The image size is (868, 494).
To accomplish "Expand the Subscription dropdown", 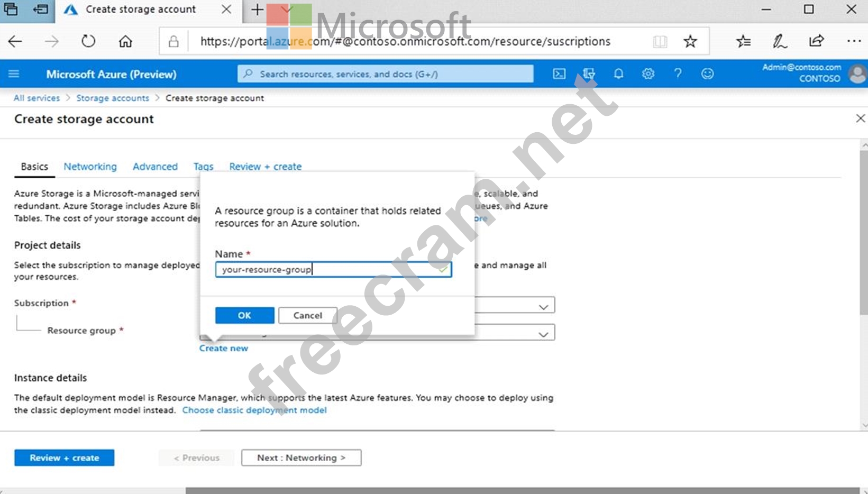I will [x=543, y=307].
